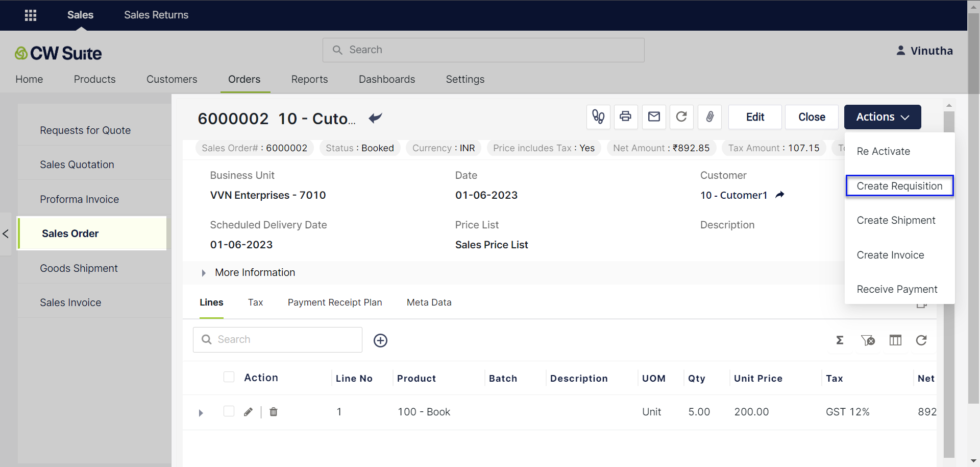Image resolution: width=980 pixels, height=467 pixels.
Task: Click the print icon in order toolbar
Action: coord(625,117)
